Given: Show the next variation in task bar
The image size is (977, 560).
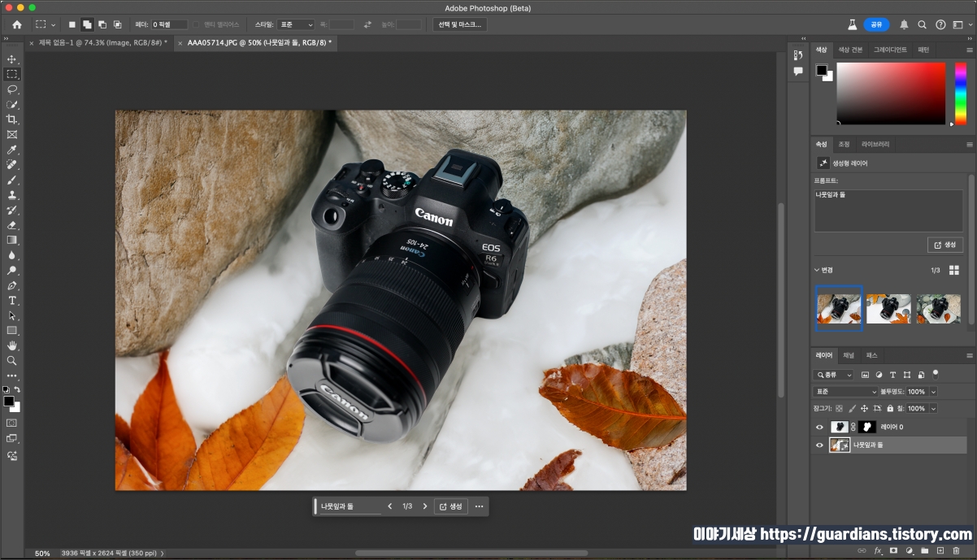Looking at the screenshot, I should pos(424,506).
